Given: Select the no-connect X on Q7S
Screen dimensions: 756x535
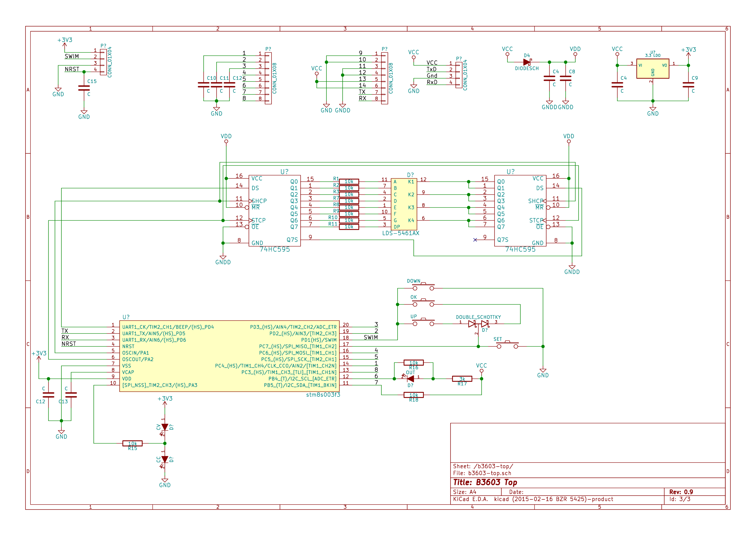Looking at the screenshot, I should click(x=475, y=240).
